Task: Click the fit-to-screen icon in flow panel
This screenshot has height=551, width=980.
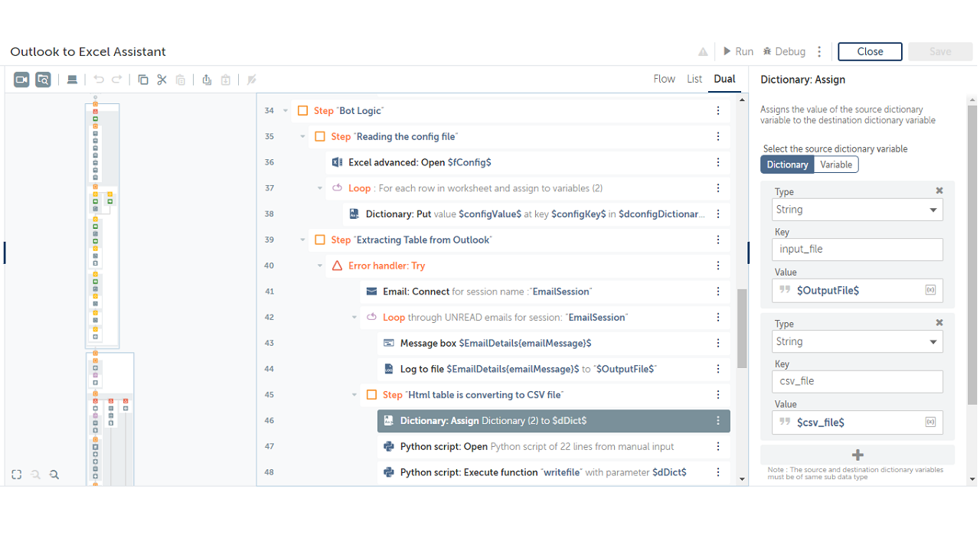Action: pos(17,474)
